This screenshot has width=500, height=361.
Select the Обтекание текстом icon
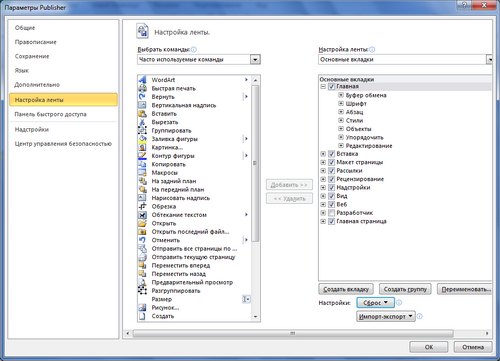click(x=142, y=215)
